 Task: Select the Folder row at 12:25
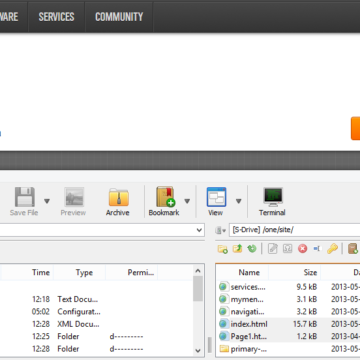coord(97,336)
